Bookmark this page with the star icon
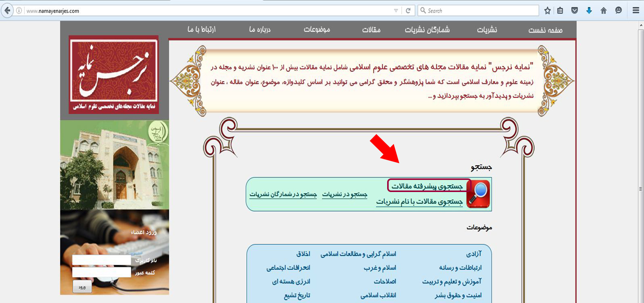The image size is (644, 303). (x=547, y=11)
